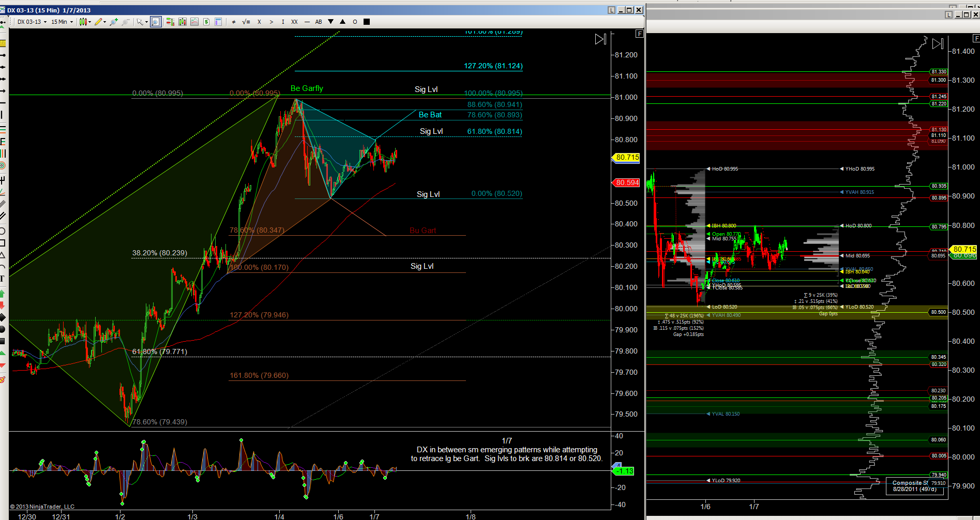
Task: Select the pencil drawing tools icon
Action: 100,22
